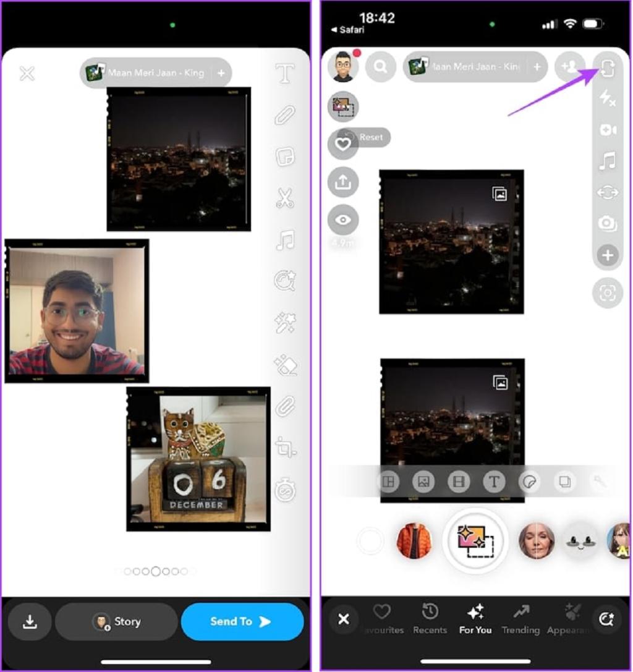
Task: Select the scissors cutout tool
Action: click(x=285, y=198)
